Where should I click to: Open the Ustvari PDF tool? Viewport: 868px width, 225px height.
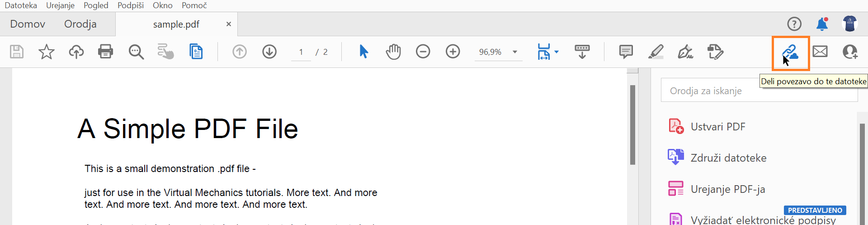coord(717,127)
